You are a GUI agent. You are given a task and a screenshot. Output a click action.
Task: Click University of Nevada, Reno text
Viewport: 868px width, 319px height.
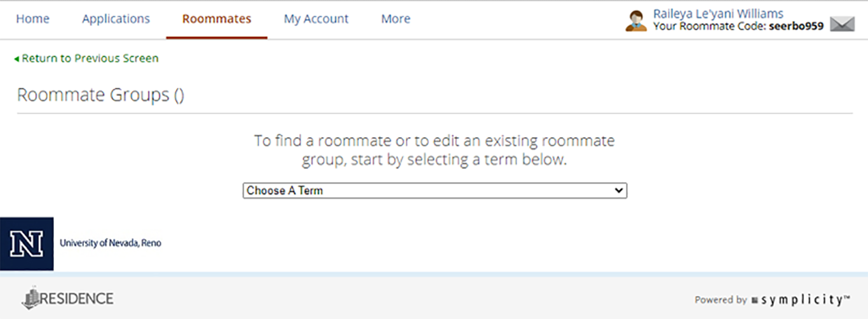coord(111,243)
